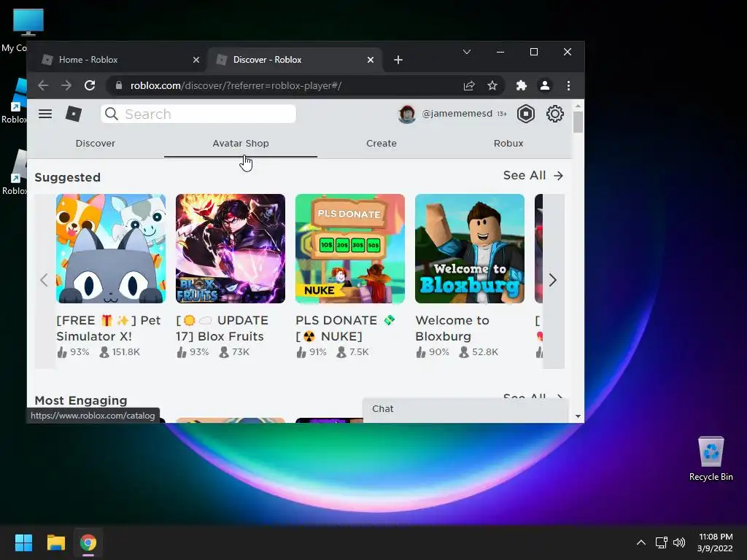747x560 pixels.
Task: Switch to the Discover - Roblox tab
Action: click(295, 60)
